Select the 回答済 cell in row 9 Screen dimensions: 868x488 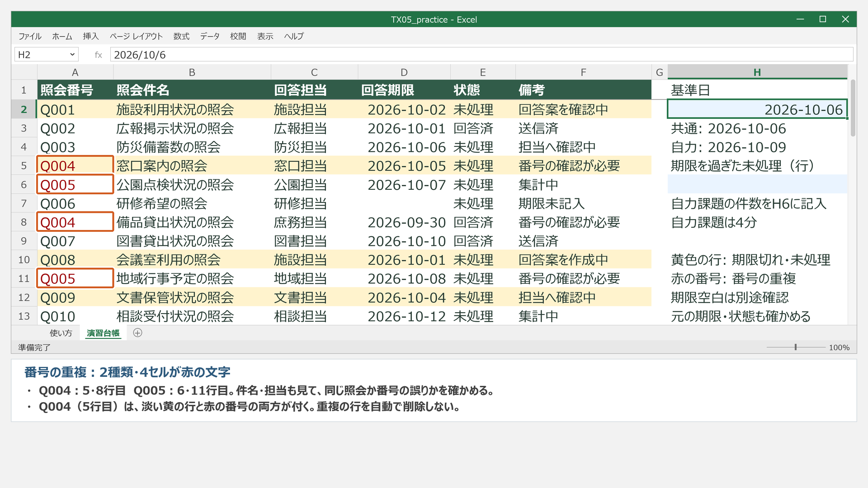point(483,241)
